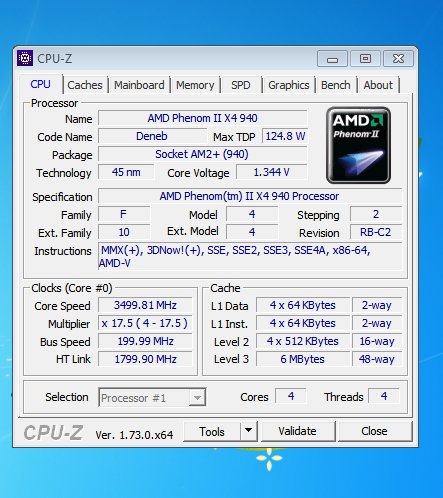The width and height of the screenshot is (443, 498).
Task: Click the Close button
Action: pyautogui.click(x=375, y=431)
